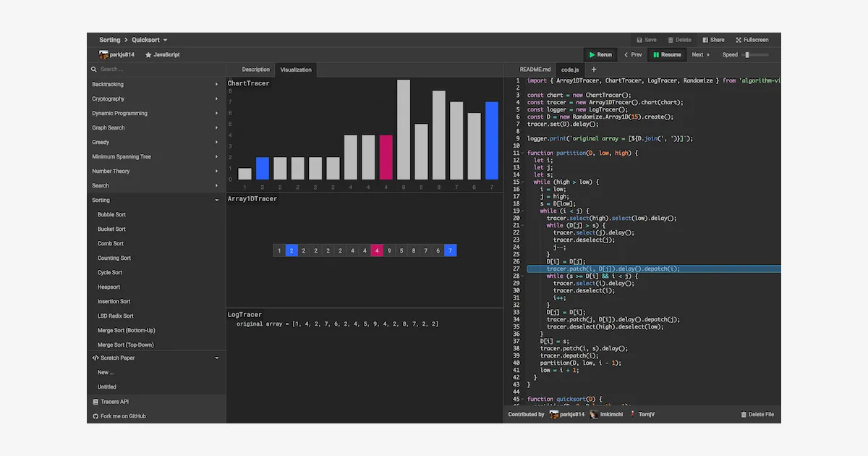Expand the Cryptography category
This screenshot has height=456, width=868.
156,98
